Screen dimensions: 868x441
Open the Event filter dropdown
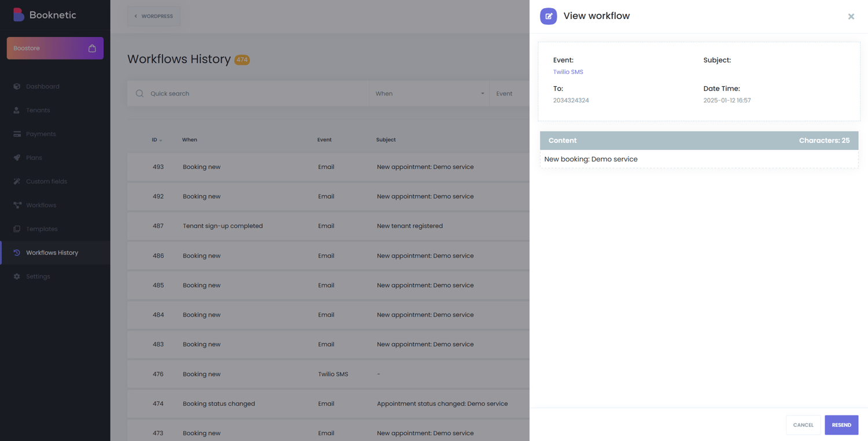click(509, 94)
